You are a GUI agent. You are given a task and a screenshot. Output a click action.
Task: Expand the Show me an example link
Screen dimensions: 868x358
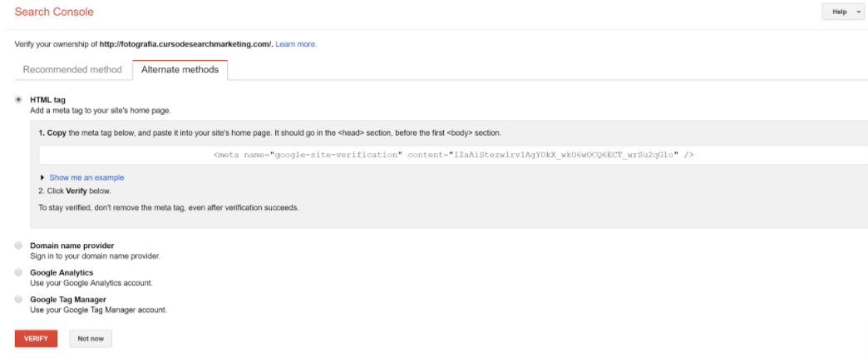(x=87, y=178)
